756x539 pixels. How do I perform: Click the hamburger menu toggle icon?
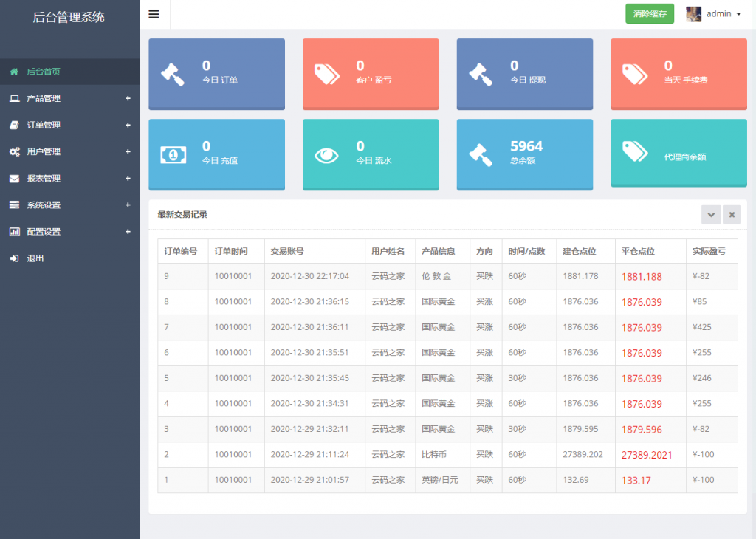[x=154, y=14]
